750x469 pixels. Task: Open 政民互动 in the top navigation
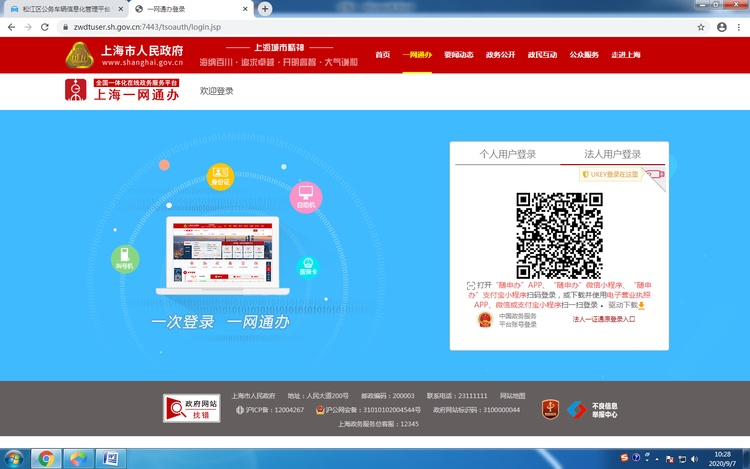542,55
